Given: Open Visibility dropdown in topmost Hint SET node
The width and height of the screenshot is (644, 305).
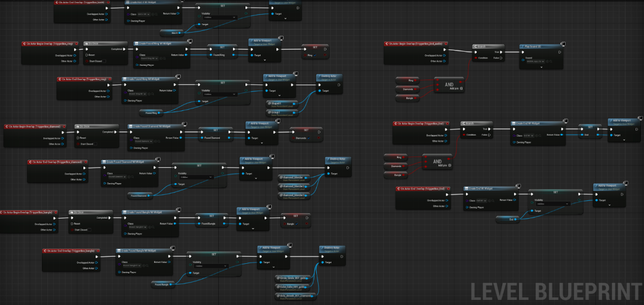Looking at the screenshot, I should point(220,17).
